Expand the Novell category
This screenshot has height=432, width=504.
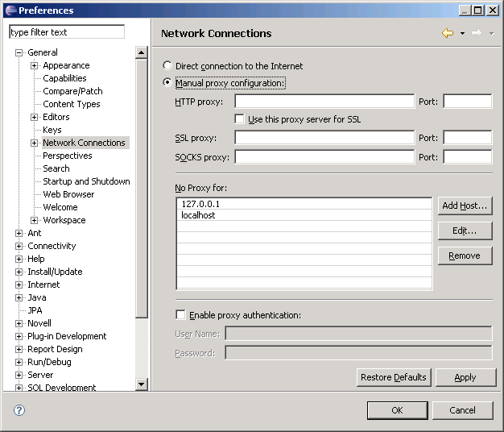pos(19,323)
